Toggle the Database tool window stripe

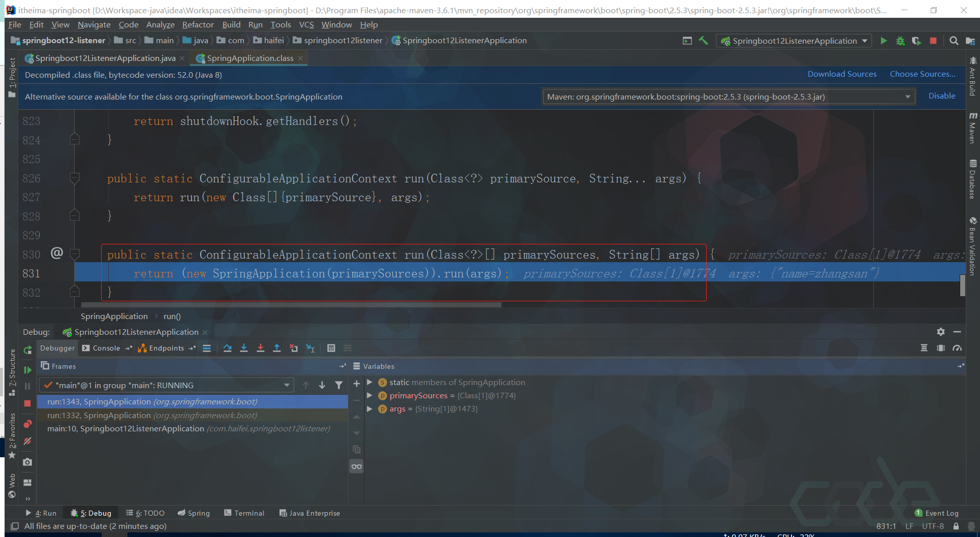click(973, 179)
